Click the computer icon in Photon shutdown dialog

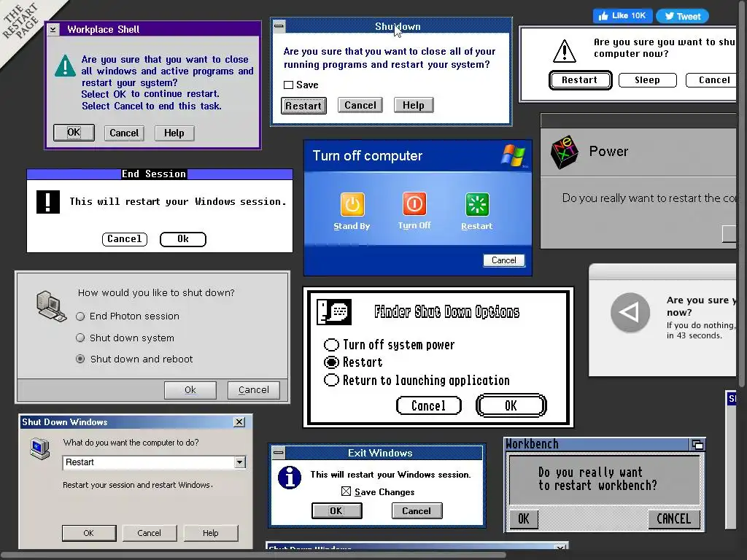pos(51,306)
